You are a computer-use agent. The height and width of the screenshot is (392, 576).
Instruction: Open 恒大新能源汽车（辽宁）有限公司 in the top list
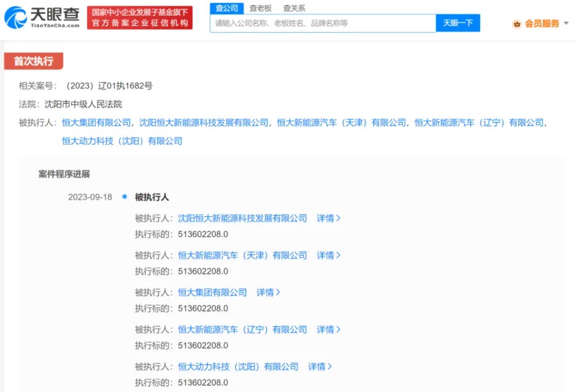pos(479,123)
